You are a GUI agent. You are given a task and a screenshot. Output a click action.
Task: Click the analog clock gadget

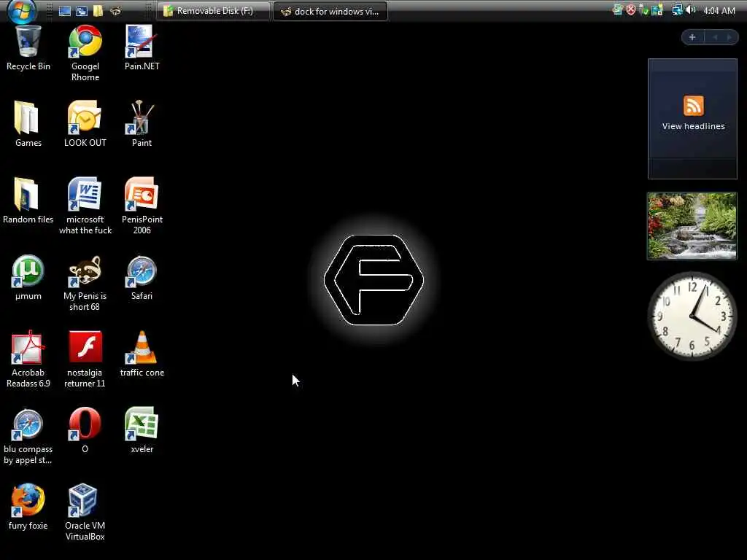coord(692,316)
